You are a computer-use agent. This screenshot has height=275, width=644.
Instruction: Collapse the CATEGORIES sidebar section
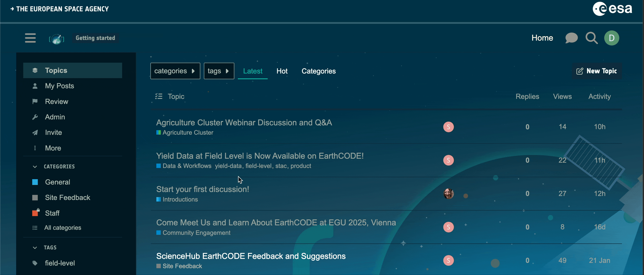tap(35, 167)
